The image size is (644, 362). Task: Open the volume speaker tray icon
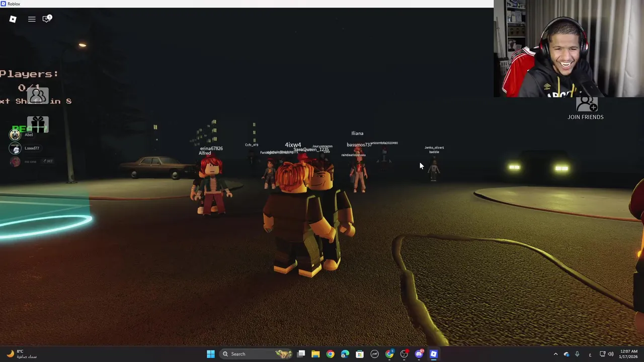611,354
